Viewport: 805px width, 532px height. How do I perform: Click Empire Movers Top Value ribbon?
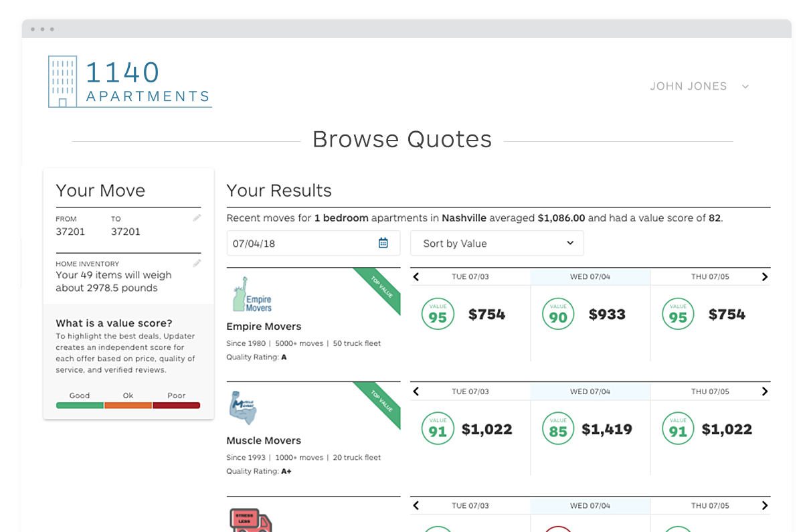pyautogui.click(x=381, y=287)
